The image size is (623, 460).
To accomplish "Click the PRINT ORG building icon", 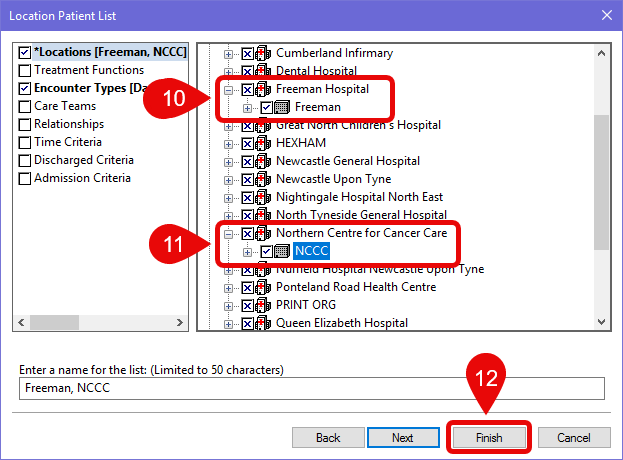I will (263, 305).
